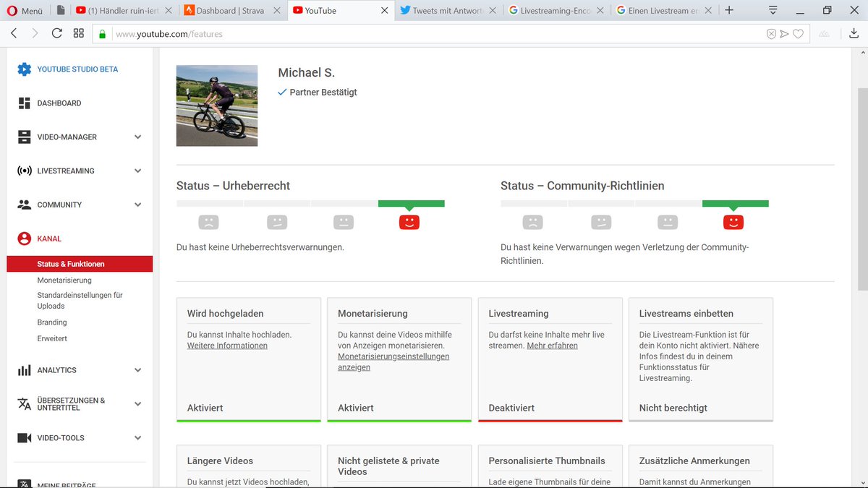Click the send-page arrow icon in address bar
Image resolution: width=868 pixels, height=488 pixels.
pyautogui.click(x=784, y=34)
